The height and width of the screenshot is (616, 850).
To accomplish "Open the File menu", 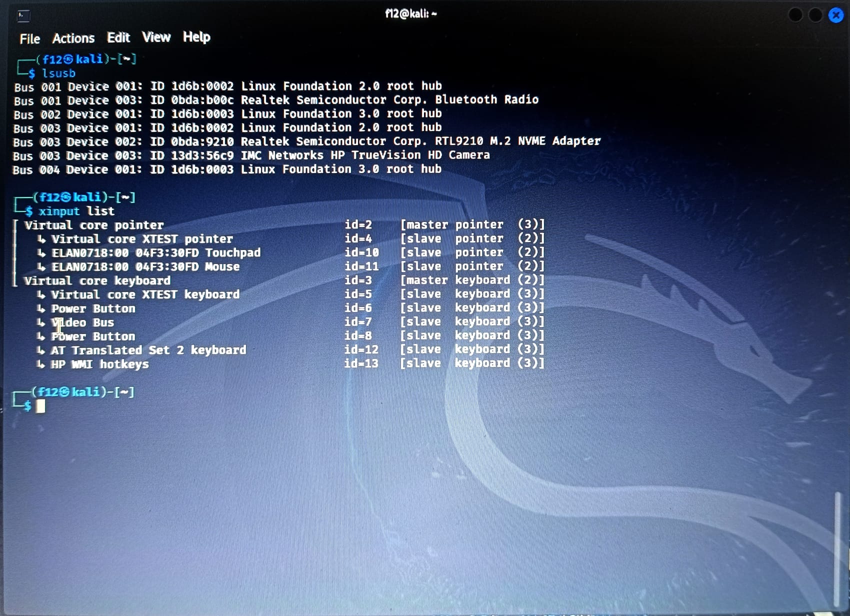I will pyautogui.click(x=29, y=38).
